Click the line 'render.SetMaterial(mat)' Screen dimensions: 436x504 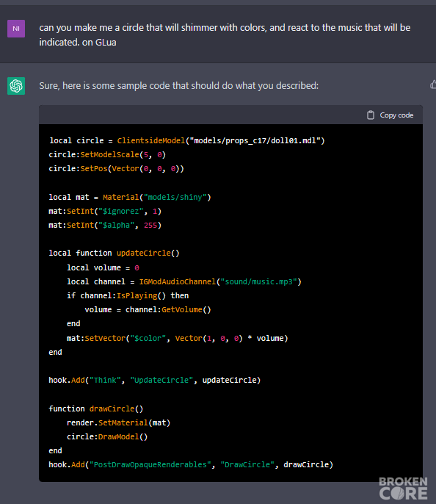coord(118,422)
